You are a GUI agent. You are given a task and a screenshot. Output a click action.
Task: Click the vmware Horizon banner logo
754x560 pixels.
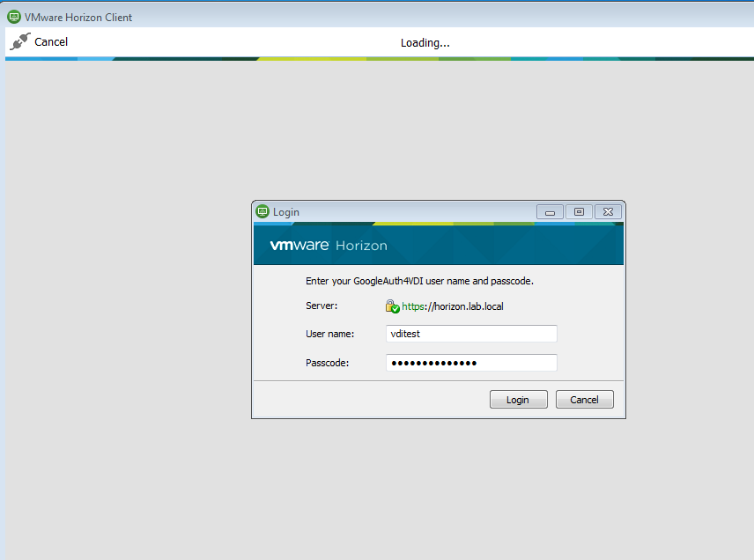(x=329, y=245)
